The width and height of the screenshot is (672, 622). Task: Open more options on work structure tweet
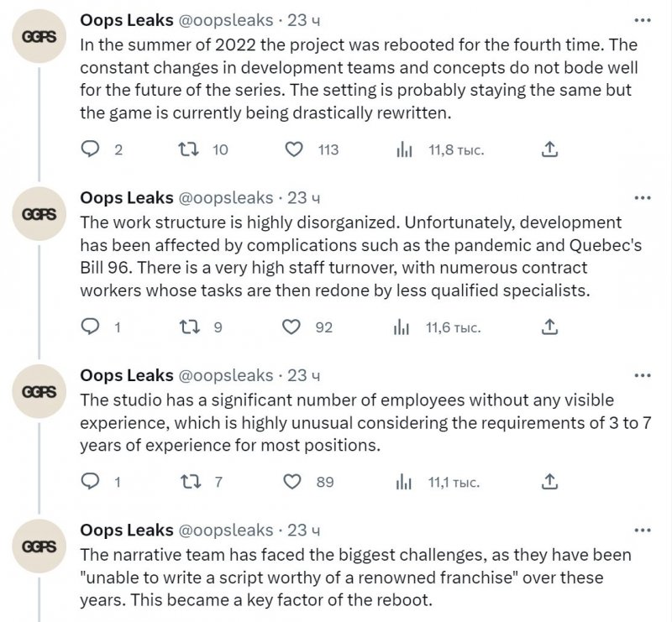643,198
